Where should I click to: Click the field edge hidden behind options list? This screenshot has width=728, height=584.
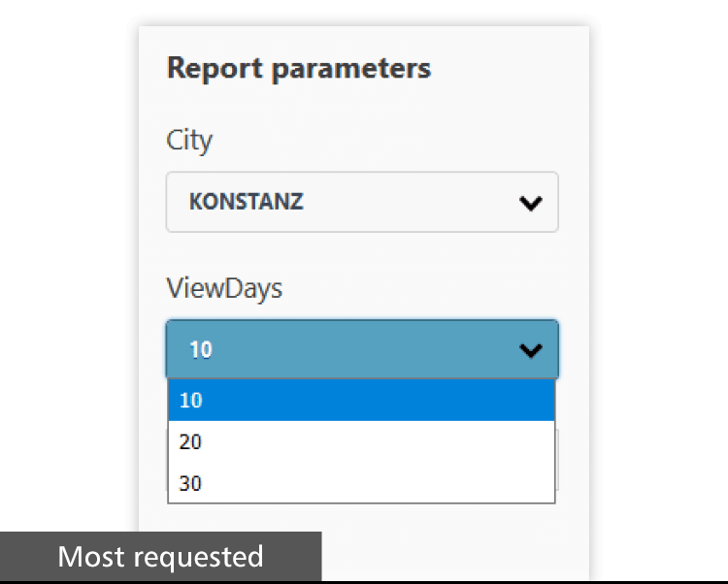click(557, 460)
